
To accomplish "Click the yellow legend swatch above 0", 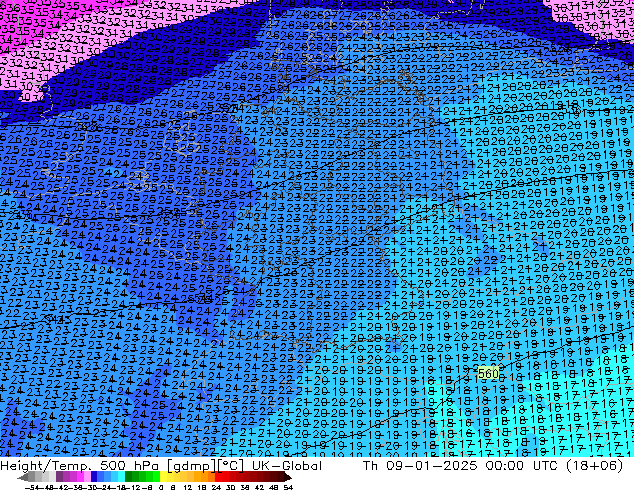I will (x=163, y=476).
